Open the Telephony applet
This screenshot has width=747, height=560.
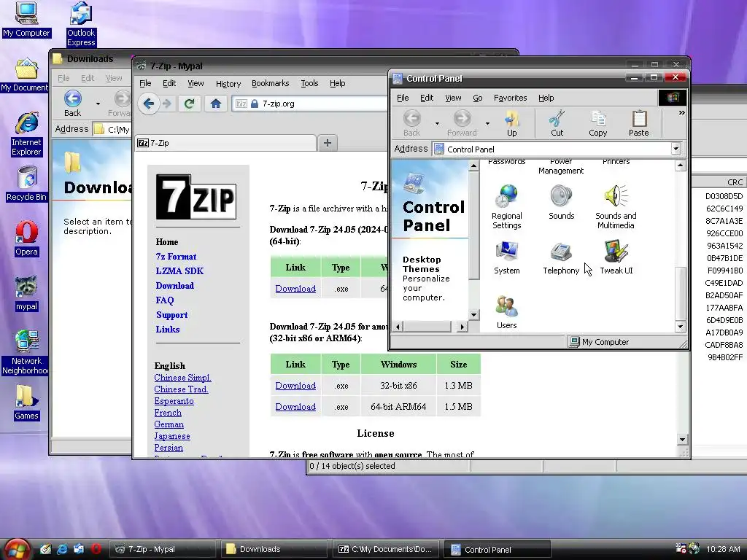point(561,257)
